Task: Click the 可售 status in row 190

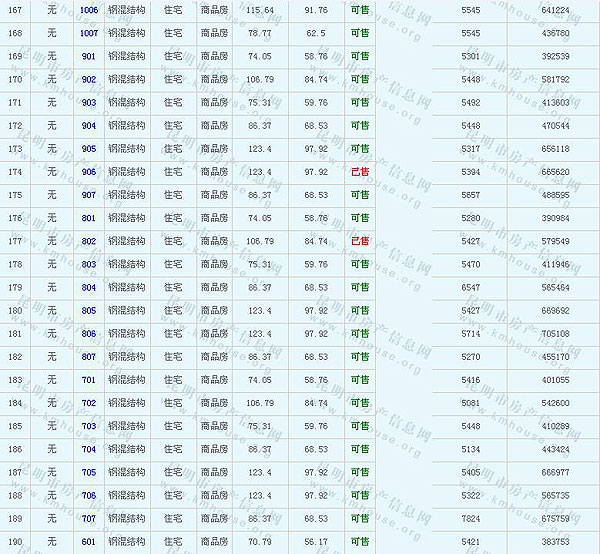Action: pos(360,542)
